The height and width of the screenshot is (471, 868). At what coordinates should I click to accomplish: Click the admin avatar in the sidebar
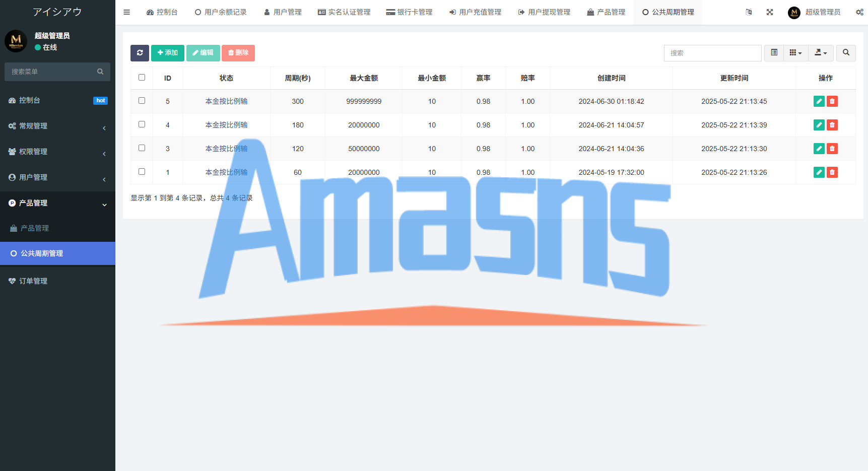point(16,41)
